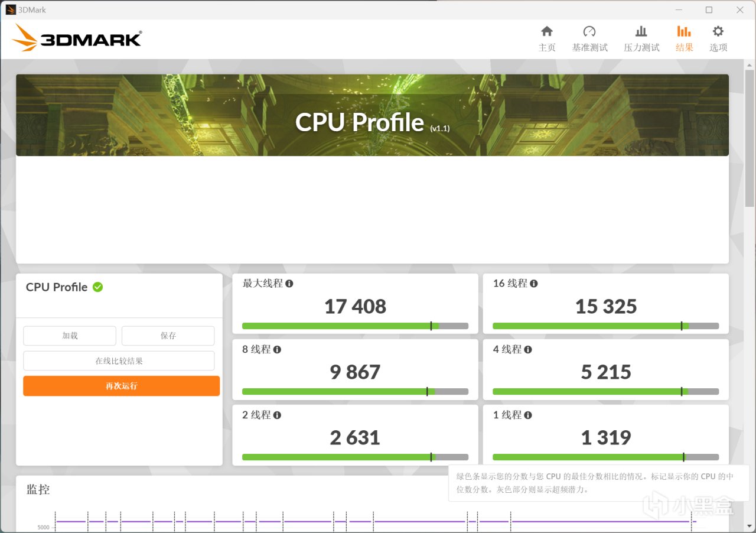The width and height of the screenshot is (756, 533).
Task: Click the 4 线程 label text
Action: (507, 349)
